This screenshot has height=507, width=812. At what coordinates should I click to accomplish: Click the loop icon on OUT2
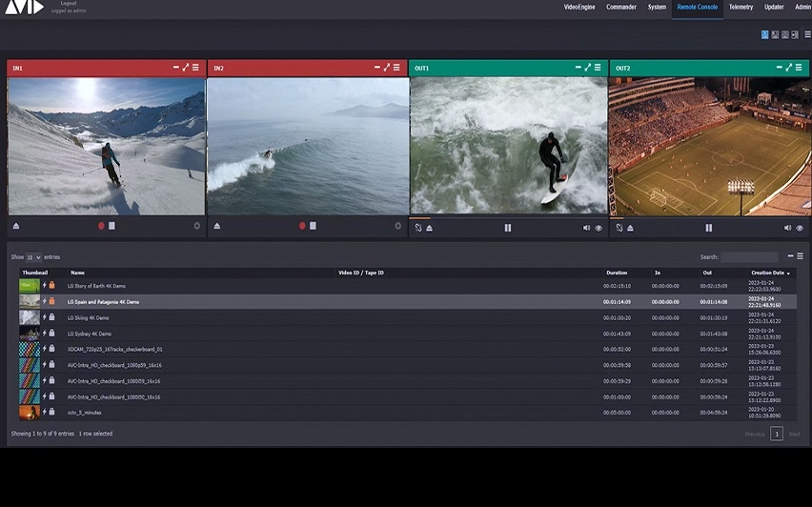pos(619,228)
